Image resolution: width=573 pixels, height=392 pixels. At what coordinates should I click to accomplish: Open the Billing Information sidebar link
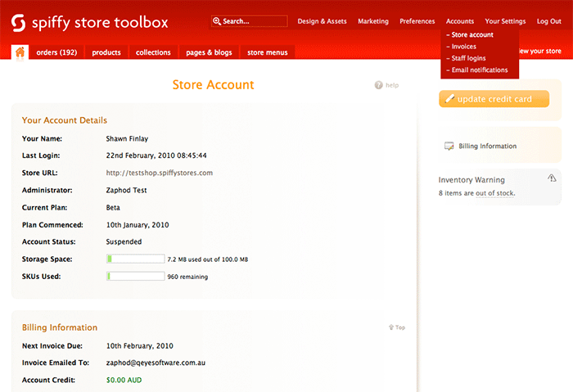pyautogui.click(x=488, y=146)
